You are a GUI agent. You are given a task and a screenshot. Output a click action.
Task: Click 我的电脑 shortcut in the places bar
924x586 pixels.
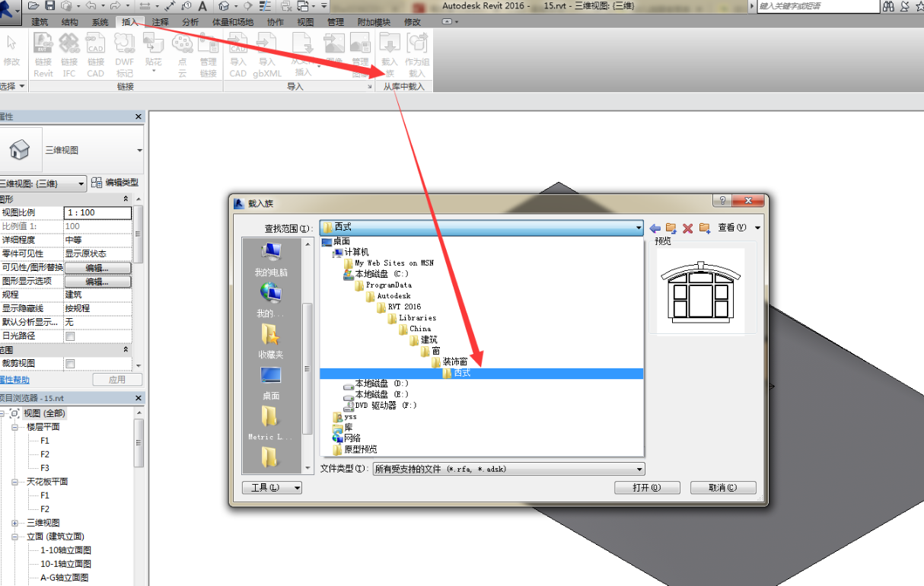tap(271, 260)
